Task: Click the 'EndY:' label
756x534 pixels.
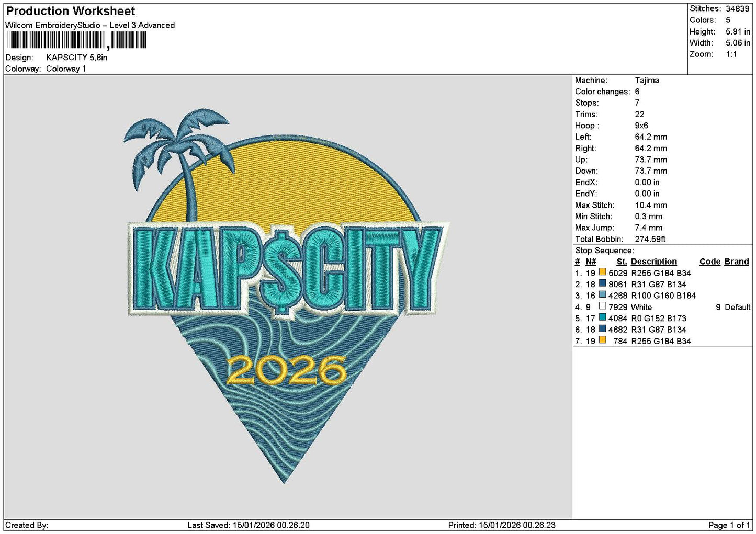Action: pos(586,194)
